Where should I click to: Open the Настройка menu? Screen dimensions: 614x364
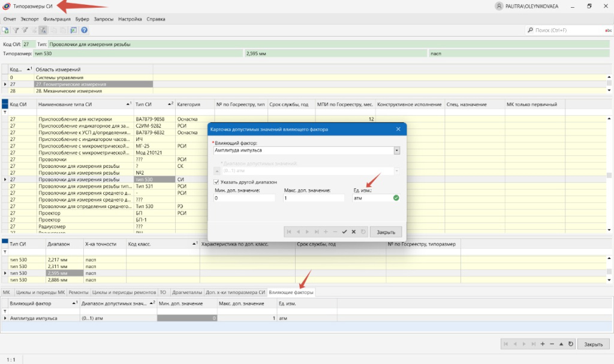tap(130, 19)
